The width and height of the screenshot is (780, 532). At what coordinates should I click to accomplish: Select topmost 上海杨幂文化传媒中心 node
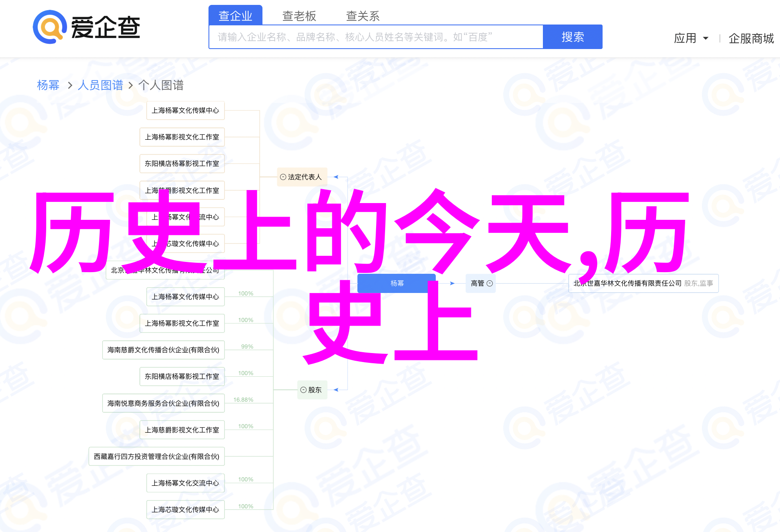point(185,110)
